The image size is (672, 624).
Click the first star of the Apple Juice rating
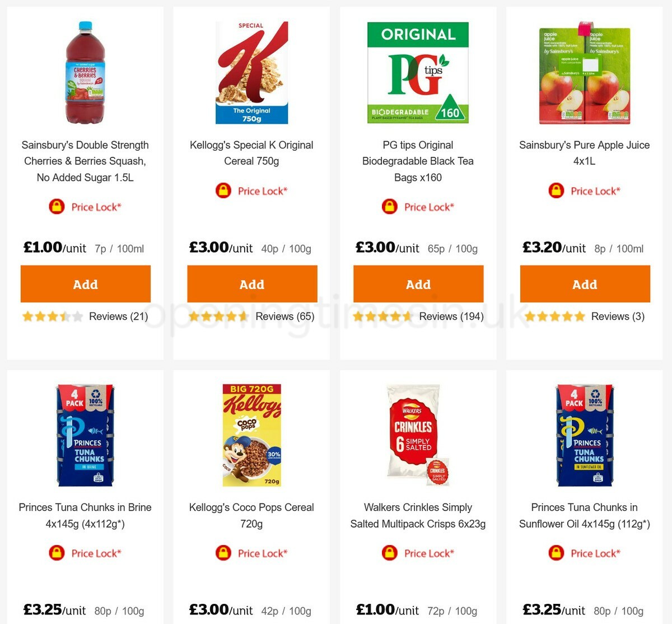pos(528,316)
